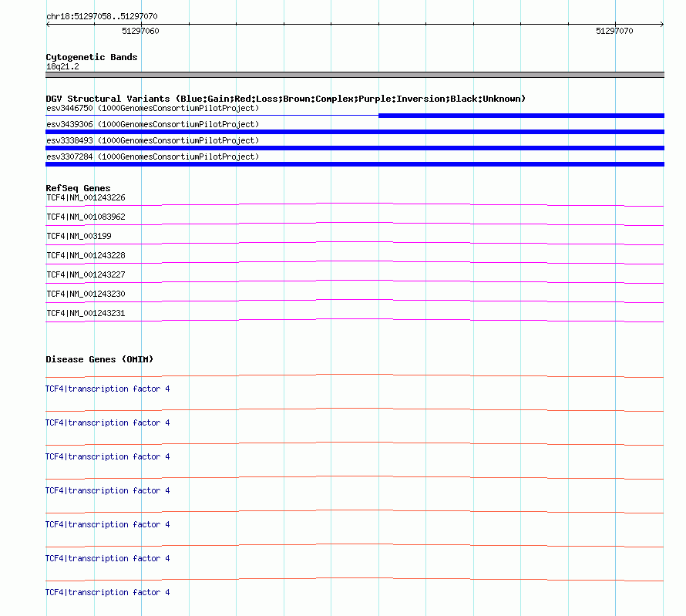This screenshot has width=686, height=616.
Task: Open transcript TCF4|NM_001083962
Action: point(86,217)
